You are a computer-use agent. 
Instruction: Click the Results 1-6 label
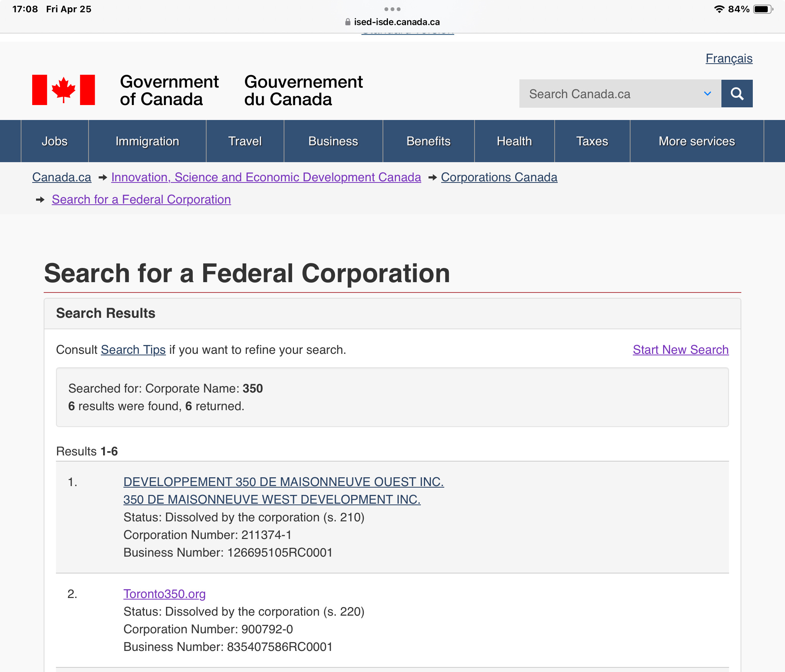tap(87, 451)
